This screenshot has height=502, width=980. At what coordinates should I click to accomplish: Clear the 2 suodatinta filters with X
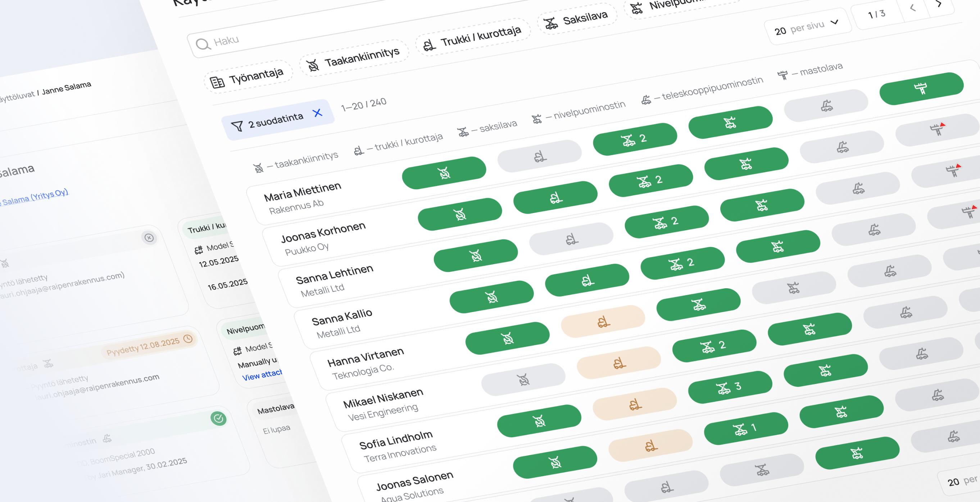[317, 113]
